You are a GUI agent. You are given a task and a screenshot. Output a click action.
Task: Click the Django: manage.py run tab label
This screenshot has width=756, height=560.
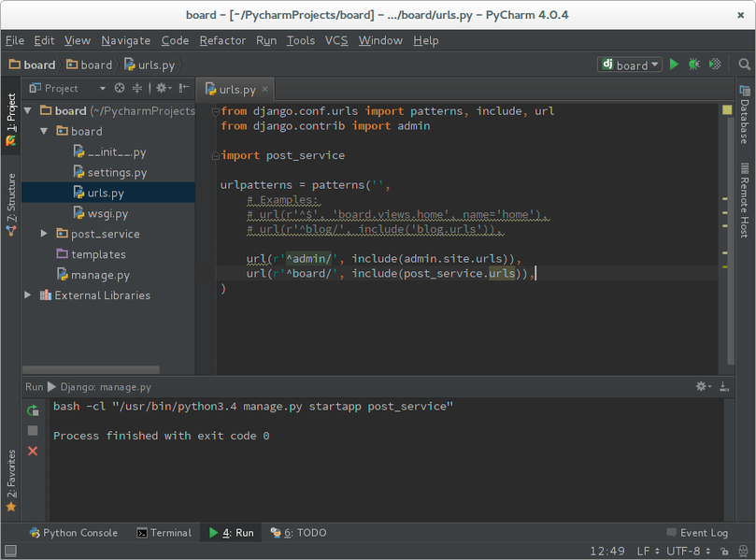(106, 387)
